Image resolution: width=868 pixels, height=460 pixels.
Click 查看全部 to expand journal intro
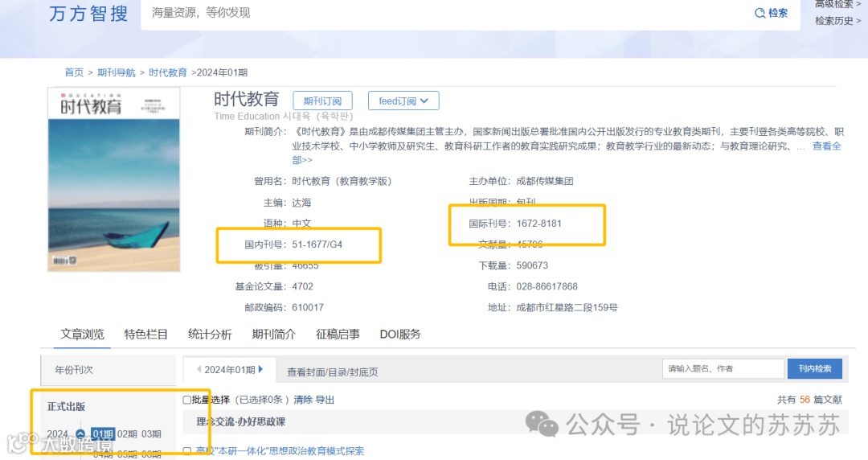coord(826,146)
